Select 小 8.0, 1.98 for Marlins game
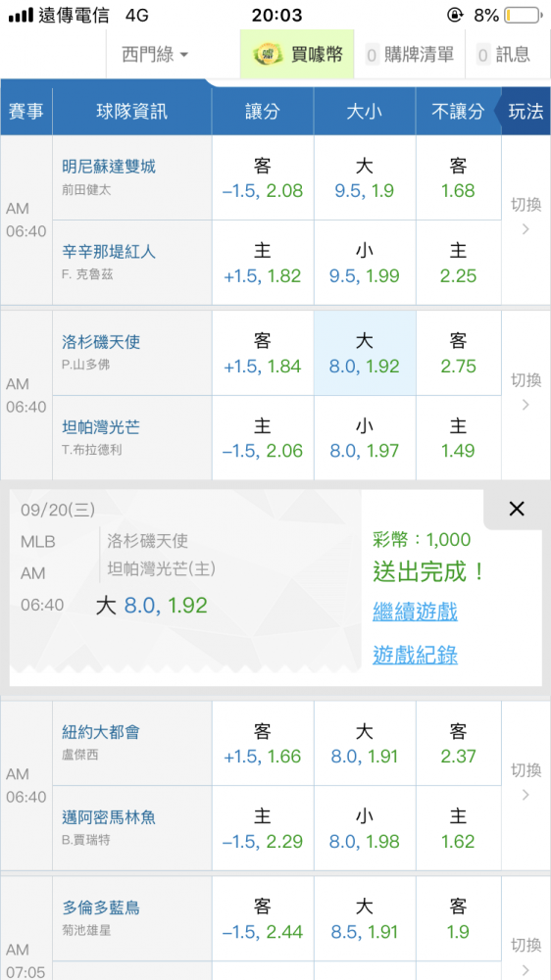This screenshot has width=551, height=980. point(365,828)
